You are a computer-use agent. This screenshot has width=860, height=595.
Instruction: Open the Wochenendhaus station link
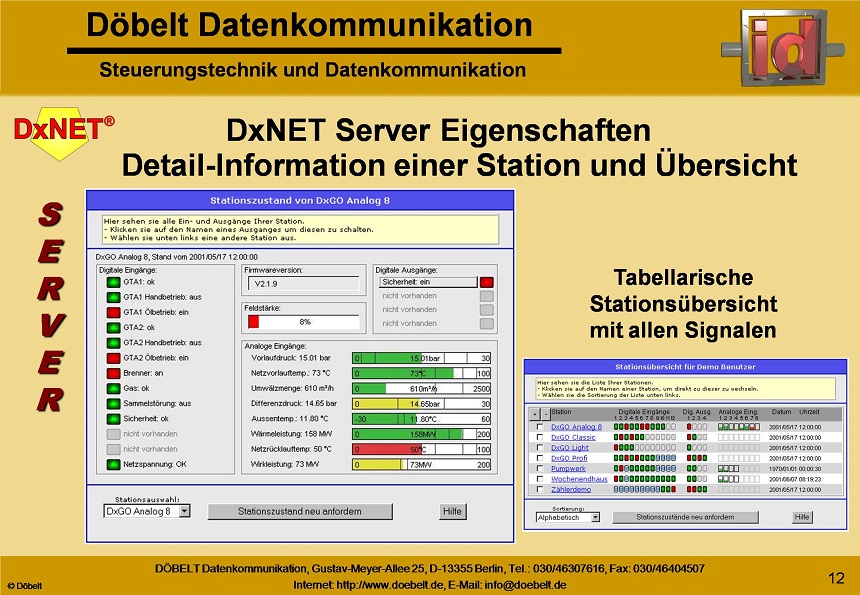579,477
